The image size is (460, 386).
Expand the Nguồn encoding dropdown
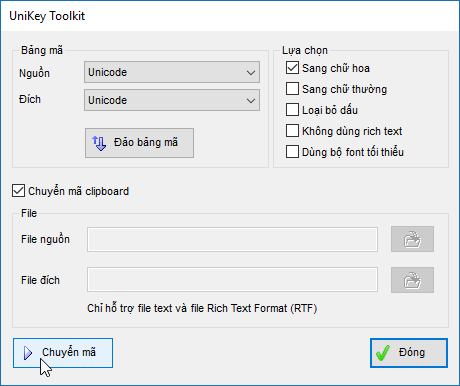coord(172,72)
